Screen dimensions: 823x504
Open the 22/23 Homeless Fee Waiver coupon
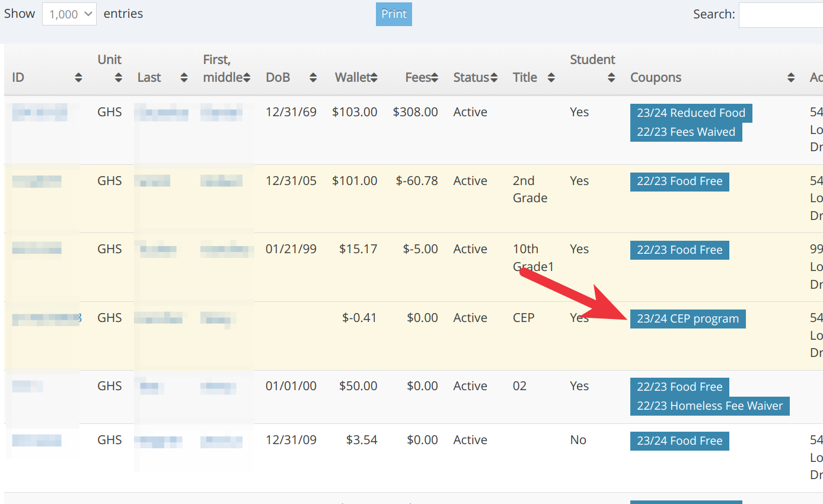tap(710, 406)
